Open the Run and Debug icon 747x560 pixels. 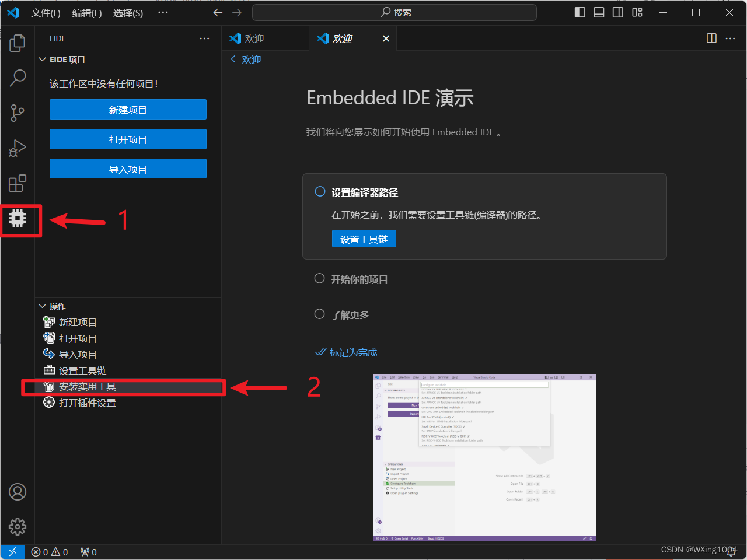click(17, 148)
